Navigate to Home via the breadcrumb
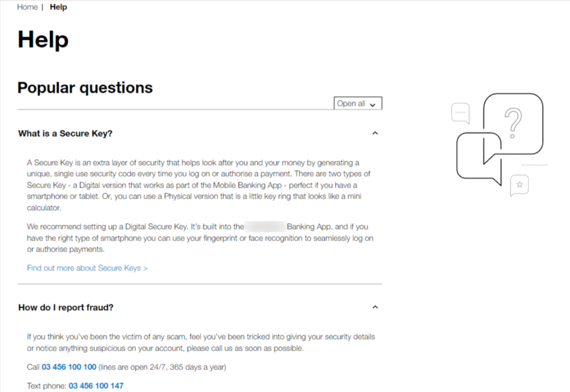 [27, 7]
